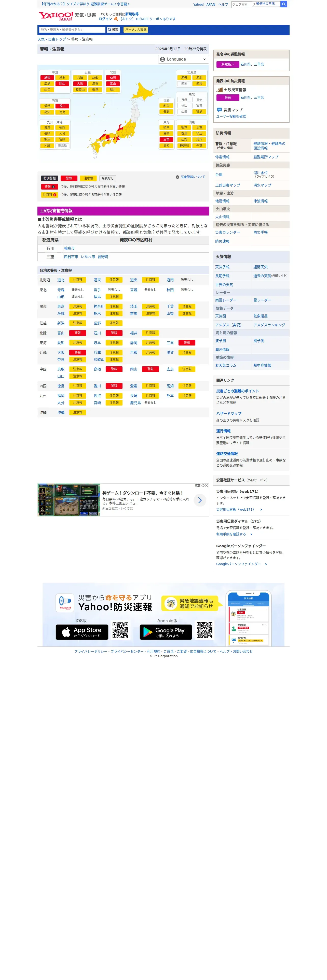Click the 土砂災害情報 landslide icon

click(219, 90)
